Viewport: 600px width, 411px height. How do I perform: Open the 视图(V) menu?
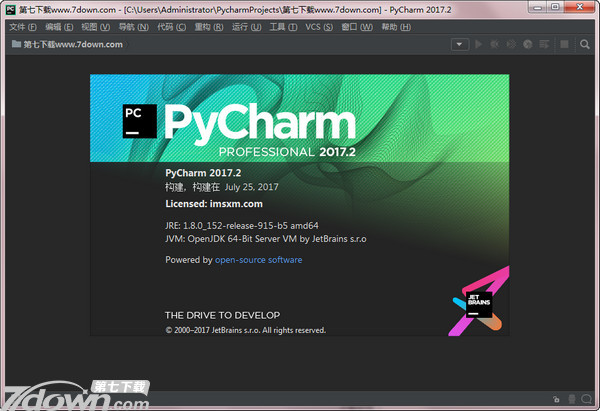click(x=96, y=27)
